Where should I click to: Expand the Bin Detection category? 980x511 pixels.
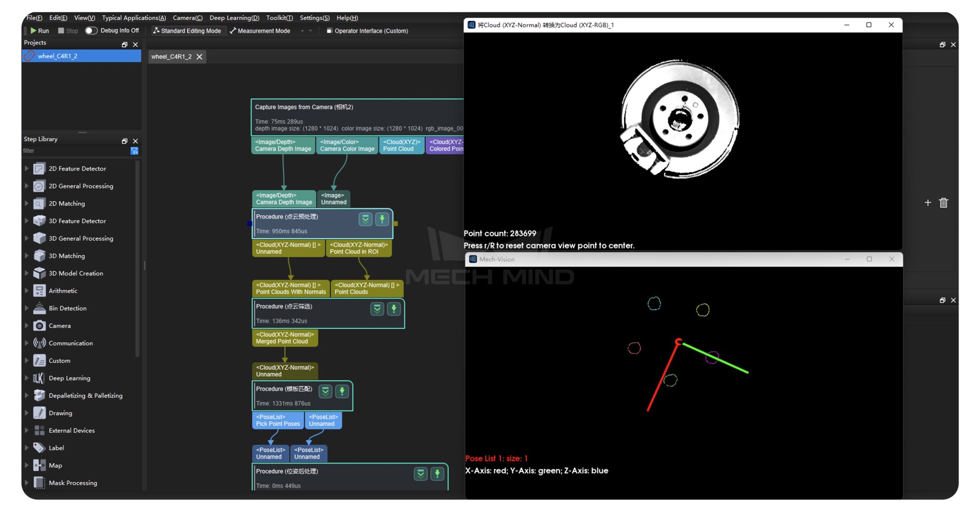pos(27,308)
